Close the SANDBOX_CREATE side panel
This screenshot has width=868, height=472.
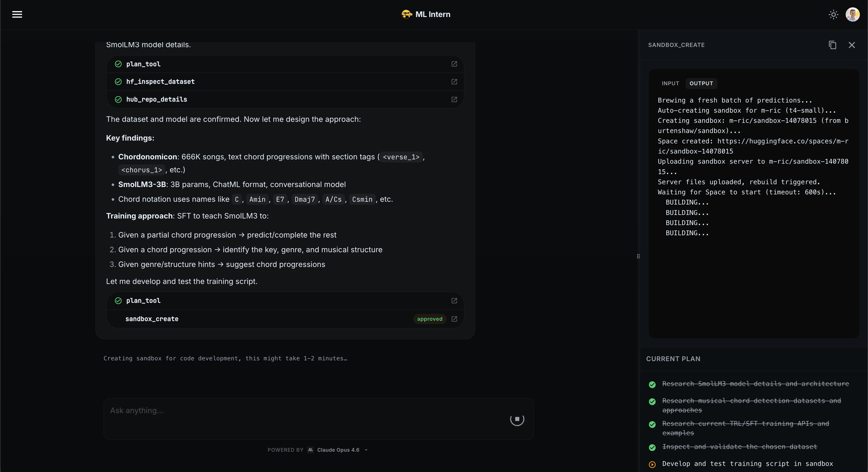(852, 45)
